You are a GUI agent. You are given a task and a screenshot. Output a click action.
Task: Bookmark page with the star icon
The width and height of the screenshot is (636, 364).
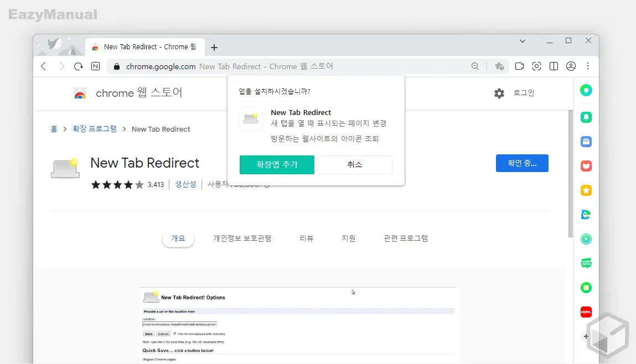499,66
